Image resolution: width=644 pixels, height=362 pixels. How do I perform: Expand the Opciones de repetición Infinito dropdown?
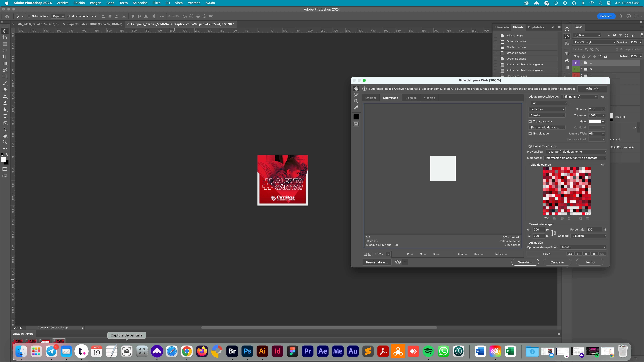tap(583, 247)
